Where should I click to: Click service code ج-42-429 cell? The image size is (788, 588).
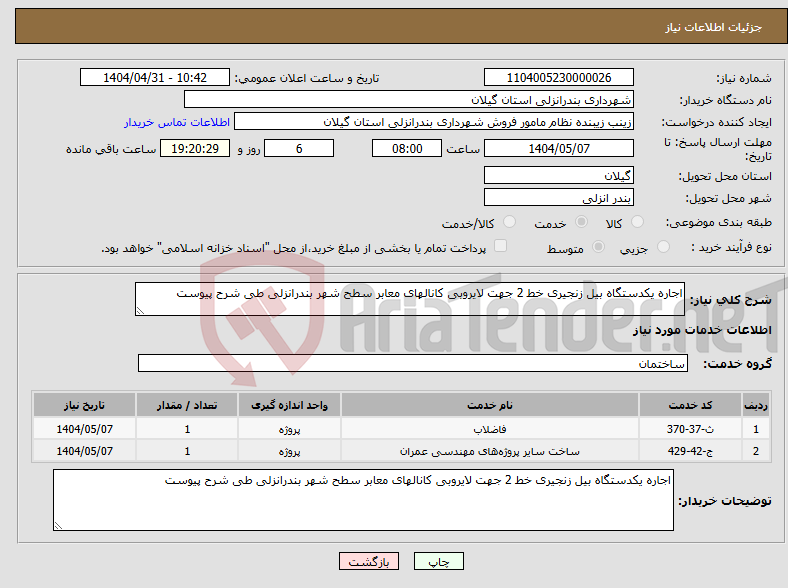click(691, 451)
